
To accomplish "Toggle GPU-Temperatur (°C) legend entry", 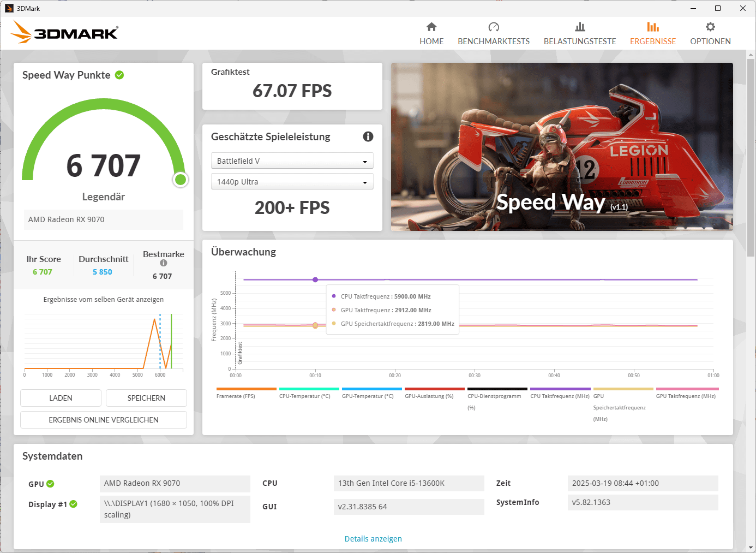I will pos(372,393).
